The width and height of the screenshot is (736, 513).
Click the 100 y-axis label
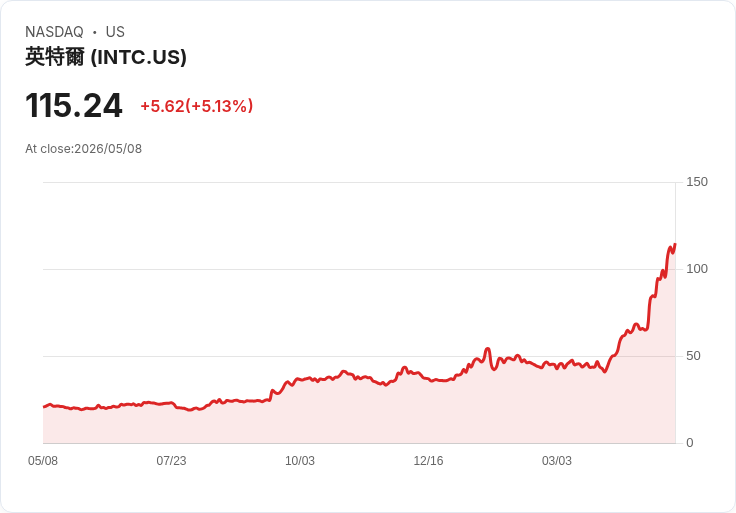pos(697,269)
